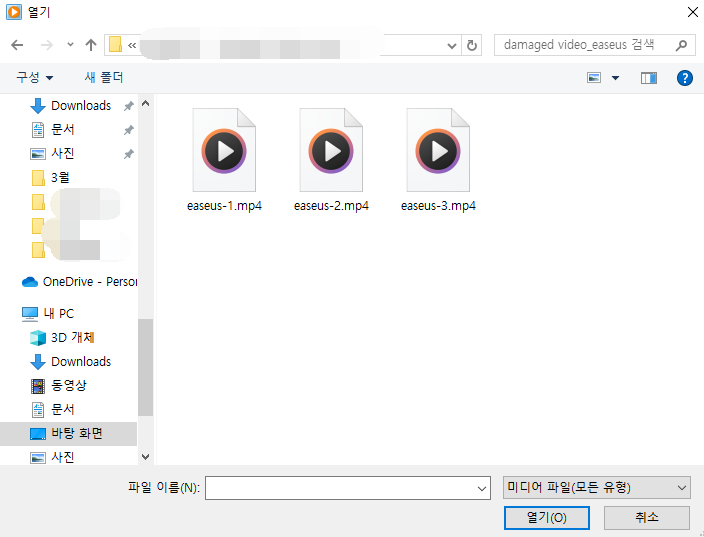Click the pin icon beside pinned 사진
The width and height of the screenshot is (704, 537).
point(129,154)
